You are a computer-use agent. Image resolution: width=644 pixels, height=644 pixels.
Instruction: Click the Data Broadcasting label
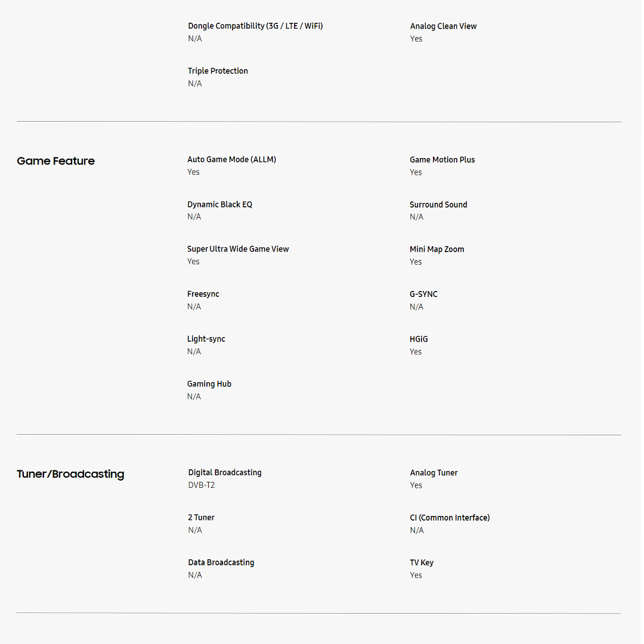221,562
